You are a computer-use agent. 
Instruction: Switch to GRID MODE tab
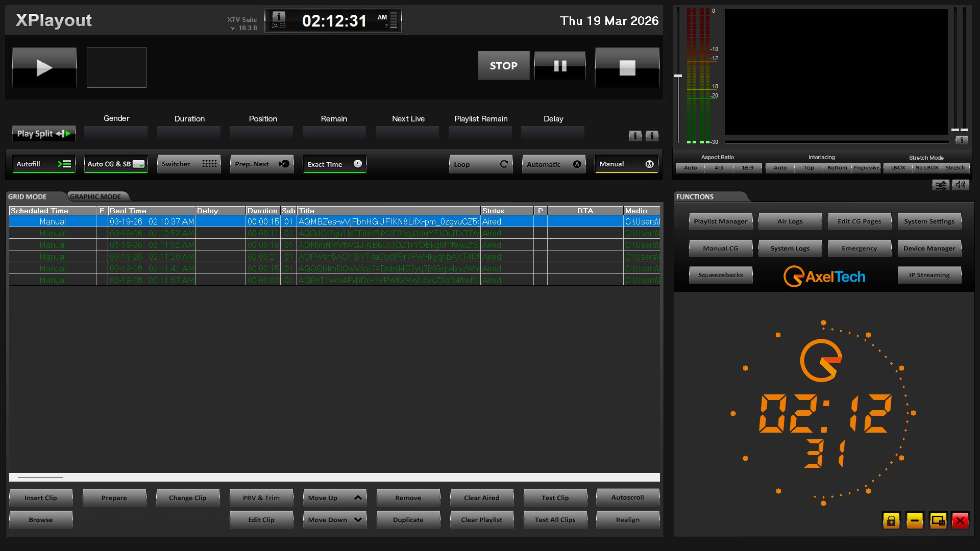coord(28,196)
